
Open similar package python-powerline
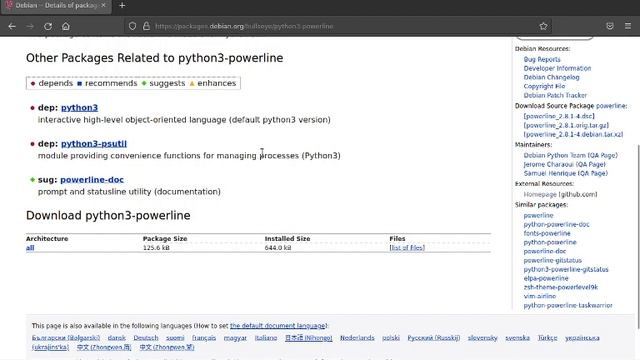point(550,242)
